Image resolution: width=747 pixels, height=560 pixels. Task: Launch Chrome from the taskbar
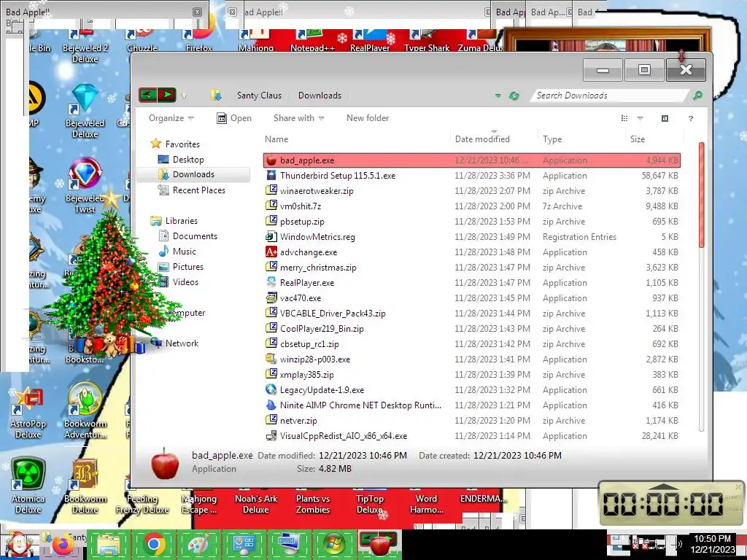(154, 545)
